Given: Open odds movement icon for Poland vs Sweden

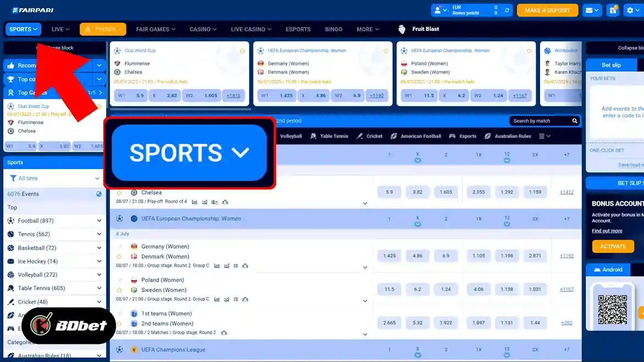Looking at the screenshot, I should pos(226,299).
